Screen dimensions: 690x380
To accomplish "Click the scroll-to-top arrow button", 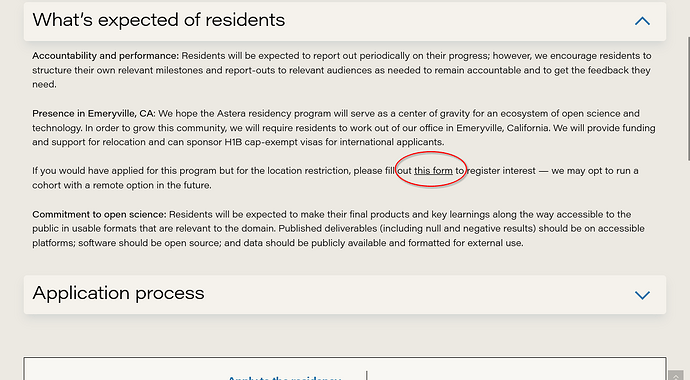I will pos(675,376).
